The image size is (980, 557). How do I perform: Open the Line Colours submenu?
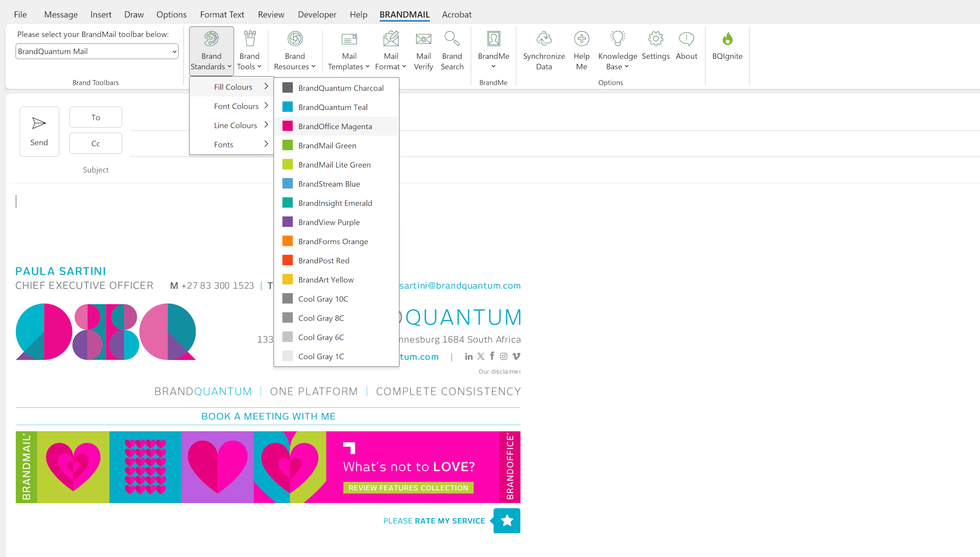click(x=235, y=125)
